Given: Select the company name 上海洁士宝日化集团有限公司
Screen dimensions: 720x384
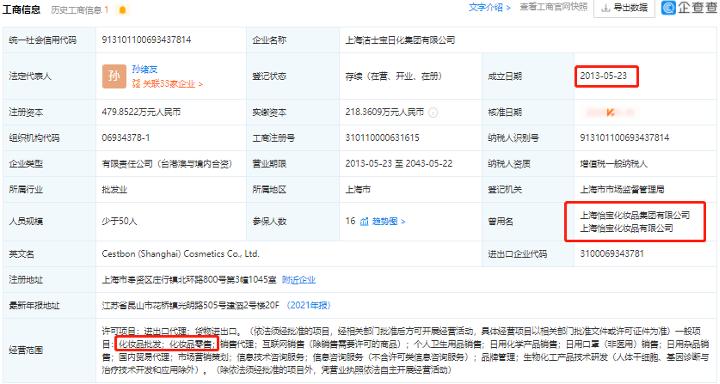Looking at the screenshot, I should 400,40.
